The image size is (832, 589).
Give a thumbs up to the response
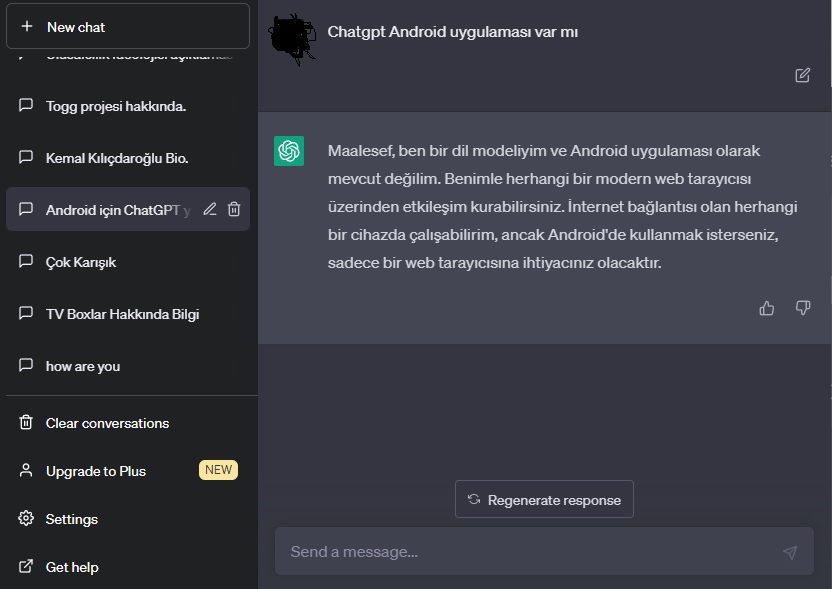click(x=766, y=308)
